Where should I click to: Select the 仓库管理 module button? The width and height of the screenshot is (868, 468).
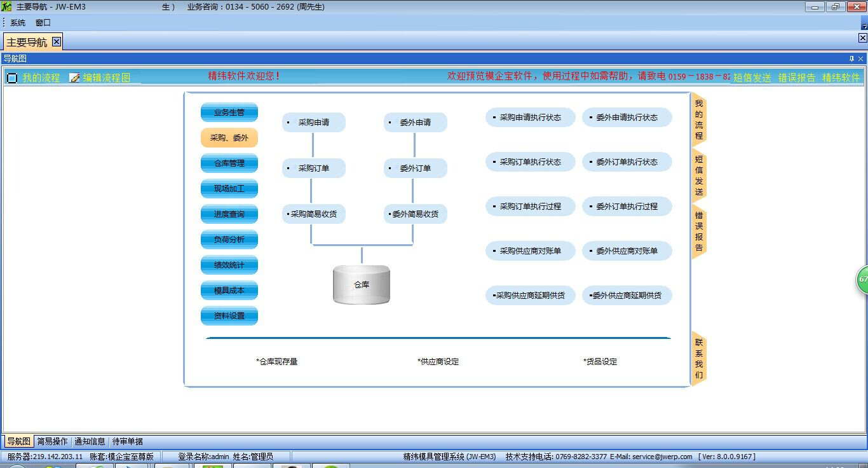coord(229,163)
